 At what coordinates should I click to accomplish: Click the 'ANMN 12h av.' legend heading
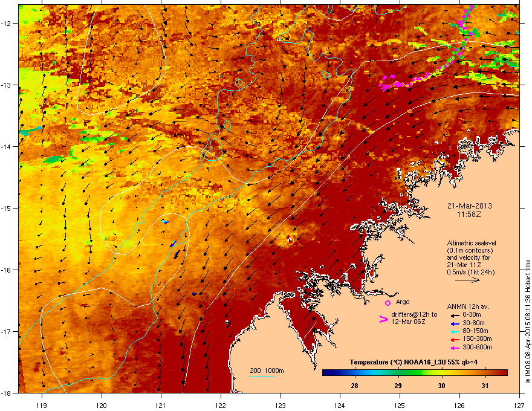pyautogui.click(x=468, y=306)
